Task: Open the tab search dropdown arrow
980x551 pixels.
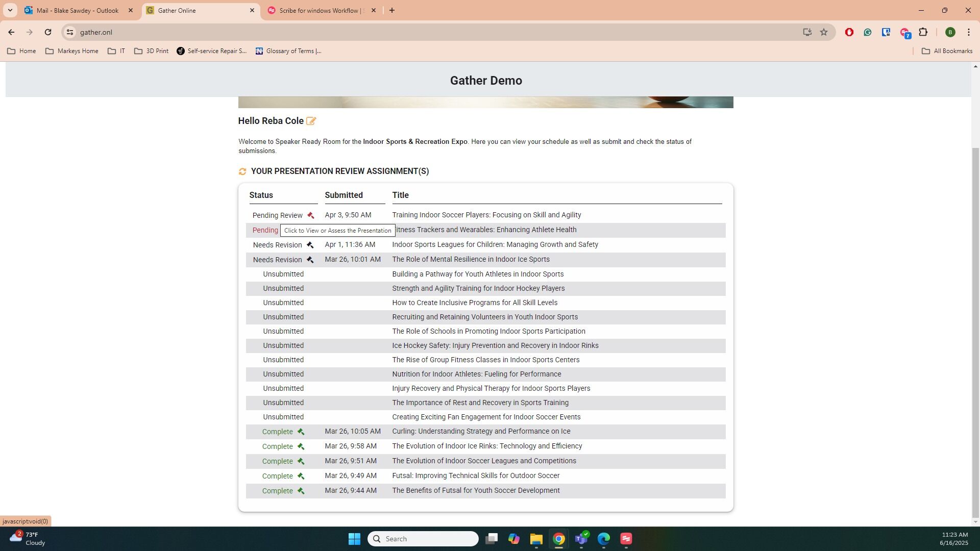Action: coord(10,10)
